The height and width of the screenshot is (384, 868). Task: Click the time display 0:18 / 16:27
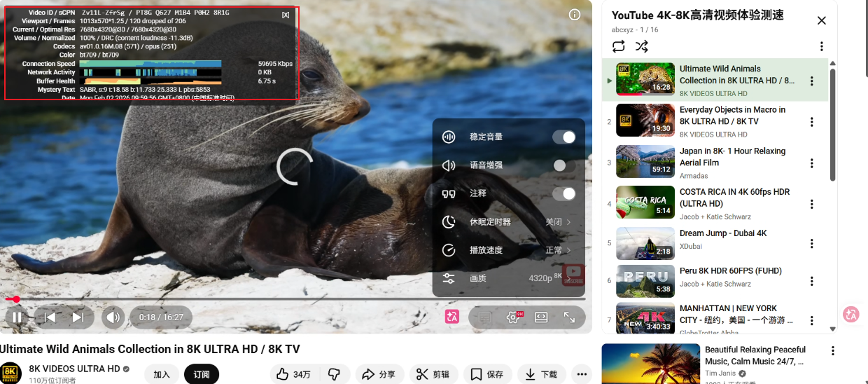pos(161,317)
